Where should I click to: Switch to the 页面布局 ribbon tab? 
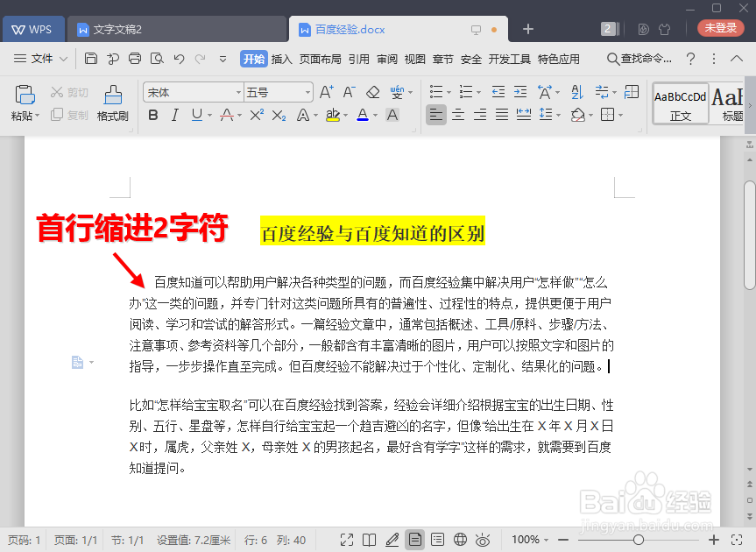tap(320, 59)
